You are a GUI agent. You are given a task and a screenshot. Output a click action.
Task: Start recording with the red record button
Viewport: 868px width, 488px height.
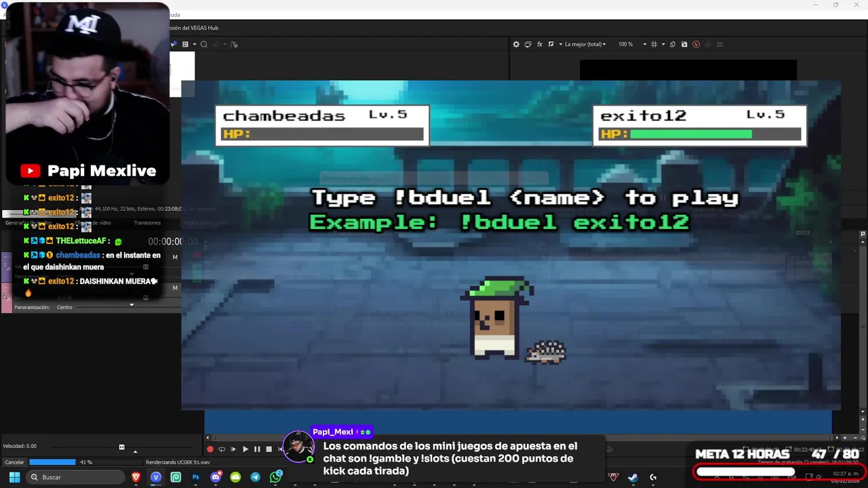click(x=210, y=449)
